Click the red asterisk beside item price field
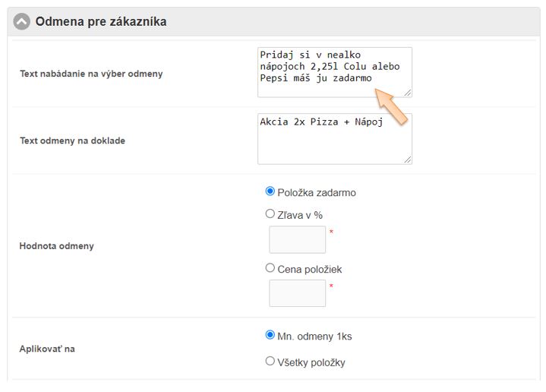 (331, 286)
